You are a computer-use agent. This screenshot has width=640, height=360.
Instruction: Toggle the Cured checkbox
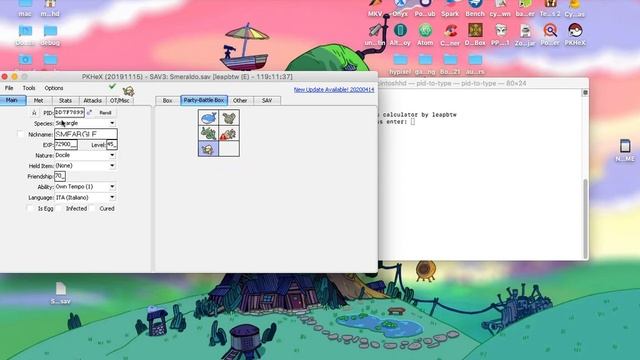tap(93, 208)
